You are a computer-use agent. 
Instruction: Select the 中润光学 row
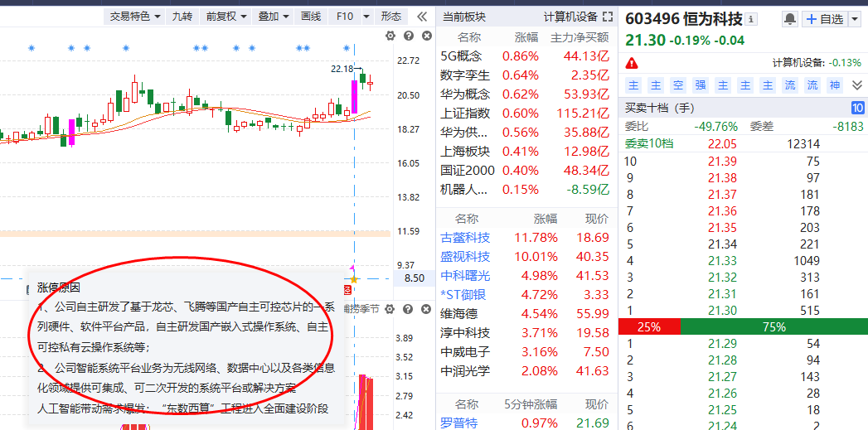pyautogui.click(x=526, y=370)
